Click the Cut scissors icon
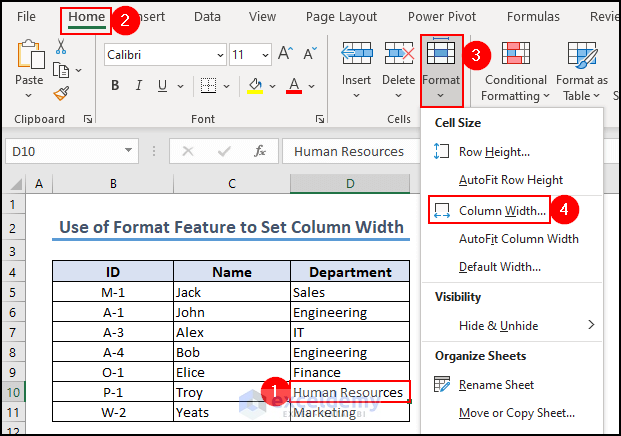This screenshot has width=621, height=436. click(60, 47)
